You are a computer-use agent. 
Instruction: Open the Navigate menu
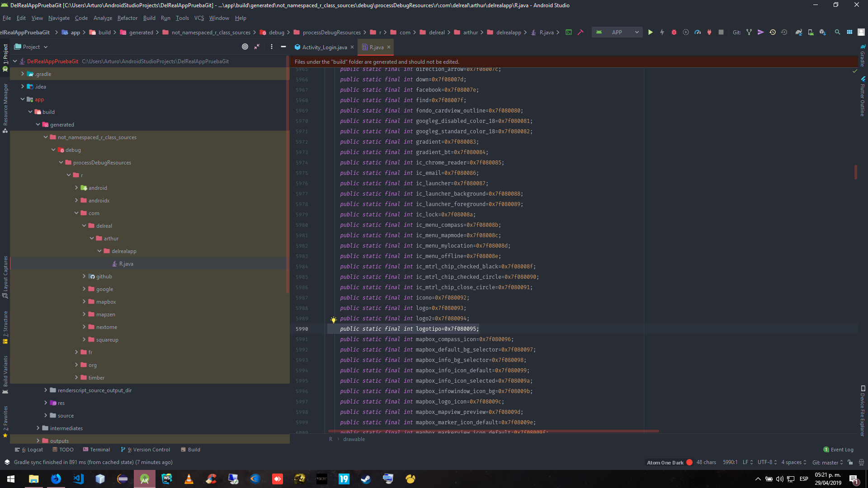click(x=59, y=18)
